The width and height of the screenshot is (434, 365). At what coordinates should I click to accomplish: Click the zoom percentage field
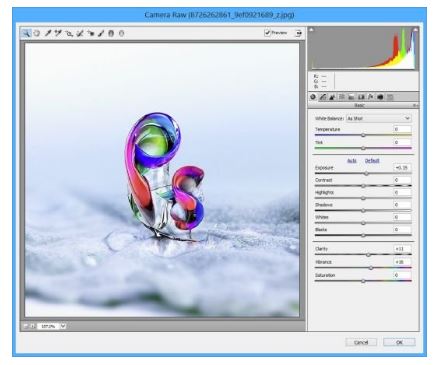tap(48, 326)
